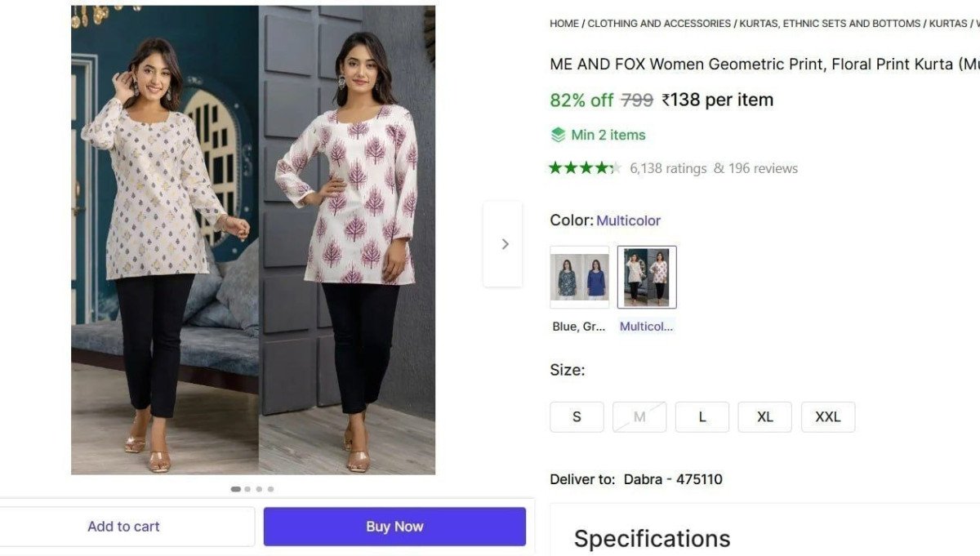Expand the Specifications section
The image size is (980, 556).
coord(652,538)
